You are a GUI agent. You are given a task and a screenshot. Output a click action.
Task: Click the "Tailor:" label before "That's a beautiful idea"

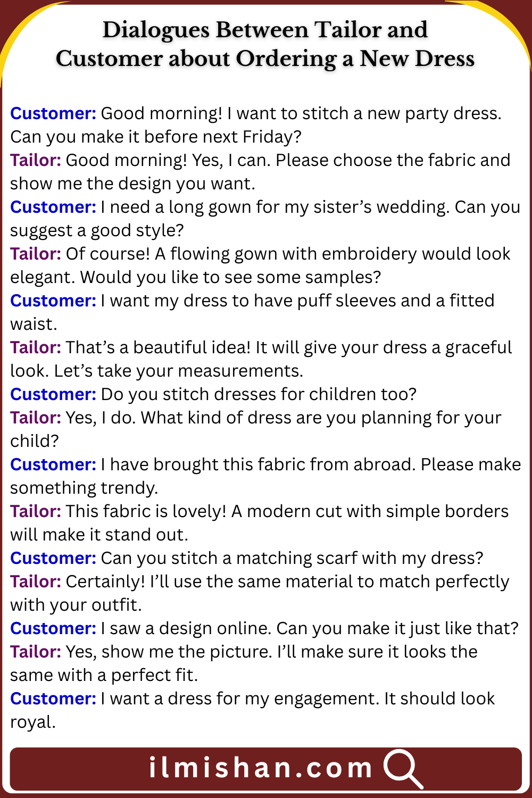(x=35, y=347)
